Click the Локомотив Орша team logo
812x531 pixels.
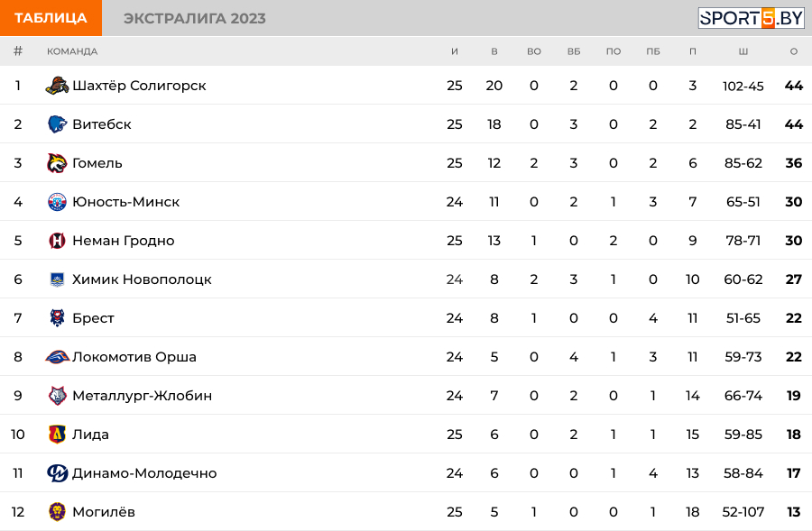[57, 357]
